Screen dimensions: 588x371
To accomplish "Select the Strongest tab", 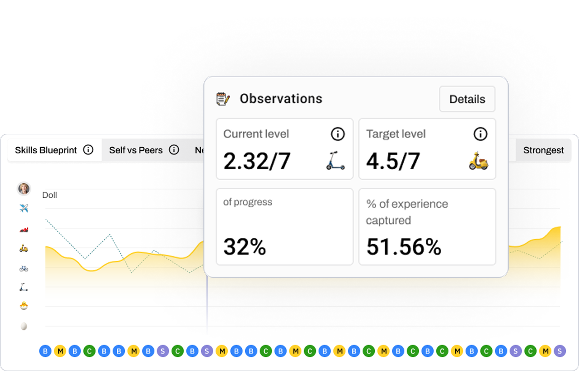I will click(543, 150).
